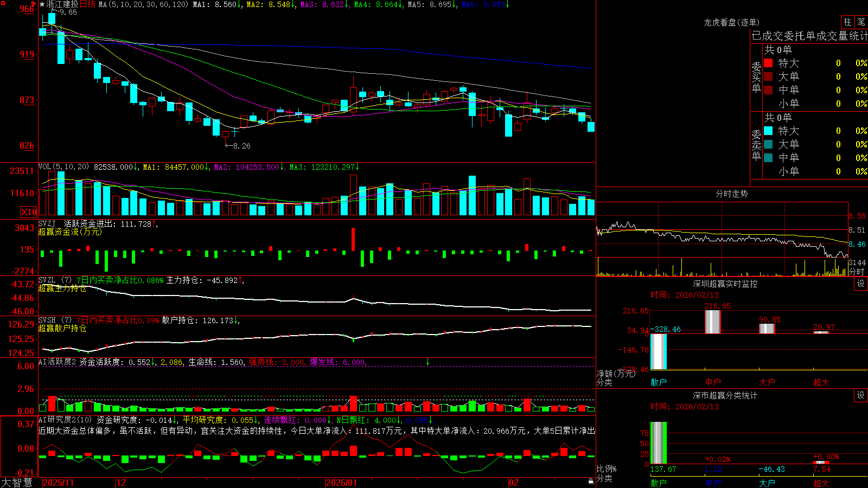This screenshot has height=488, width=868.
Task: Click the cyan 特大 sell order swatch
Action: tap(768, 131)
